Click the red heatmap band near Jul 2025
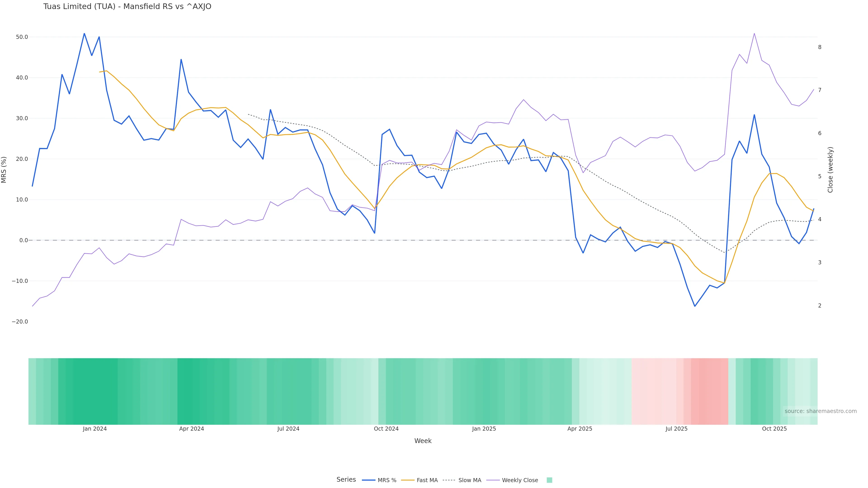 pos(709,391)
